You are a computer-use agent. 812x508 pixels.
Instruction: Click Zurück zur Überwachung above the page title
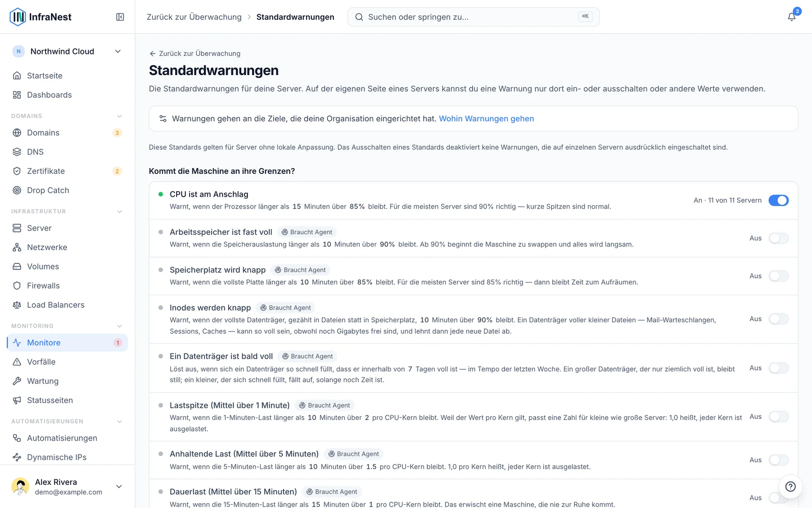[x=195, y=53]
